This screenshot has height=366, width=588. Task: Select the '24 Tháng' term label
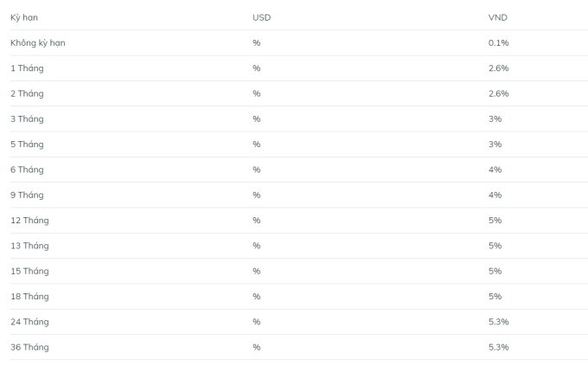pos(29,322)
